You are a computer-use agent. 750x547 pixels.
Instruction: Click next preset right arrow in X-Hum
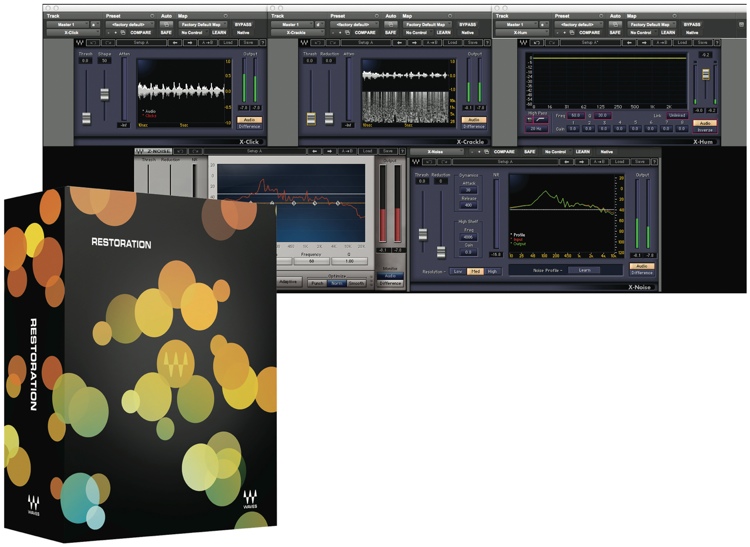(x=646, y=43)
